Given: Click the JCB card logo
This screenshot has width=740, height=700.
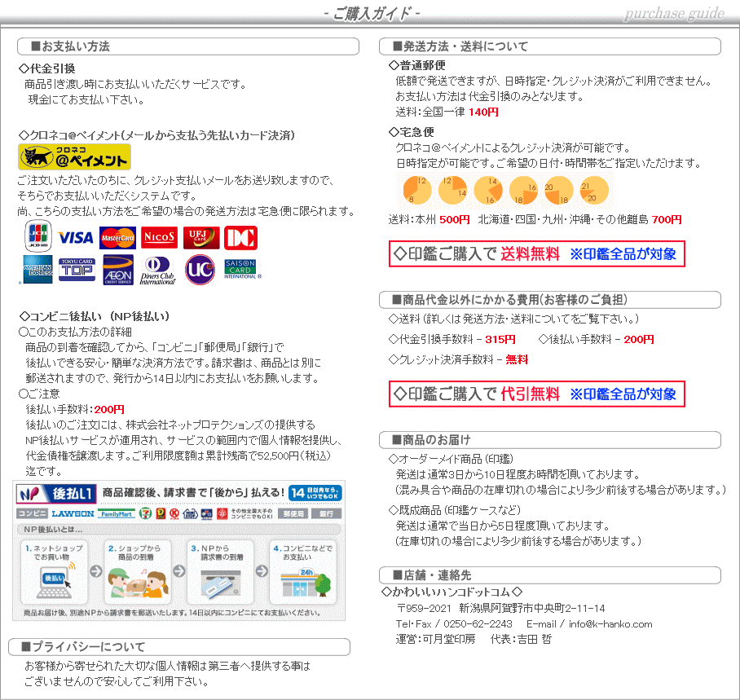Looking at the screenshot, I should [x=35, y=236].
